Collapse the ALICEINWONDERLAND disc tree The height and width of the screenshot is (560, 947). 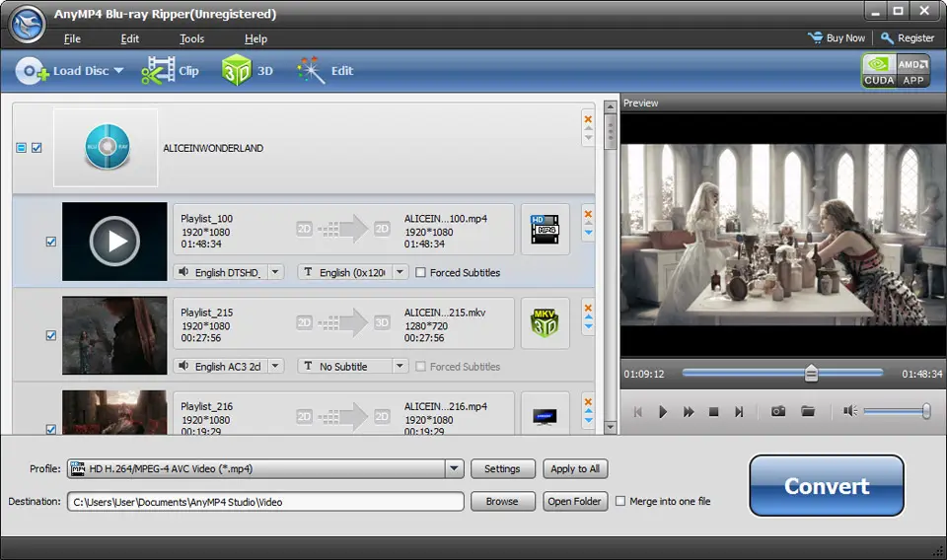(x=21, y=148)
